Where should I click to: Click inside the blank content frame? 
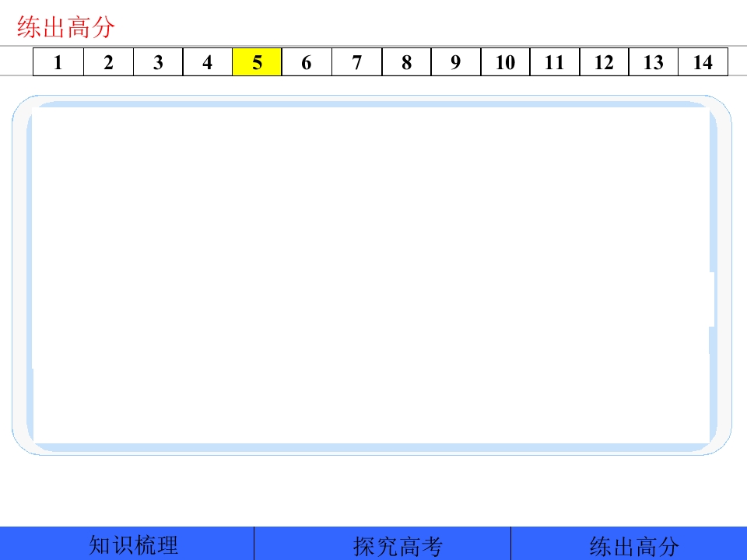coord(372,275)
